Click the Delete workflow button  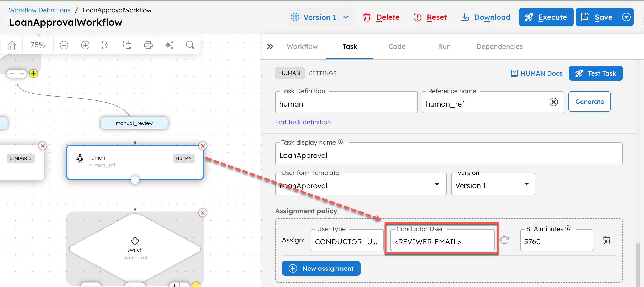pyautogui.click(x=381, y=17)
